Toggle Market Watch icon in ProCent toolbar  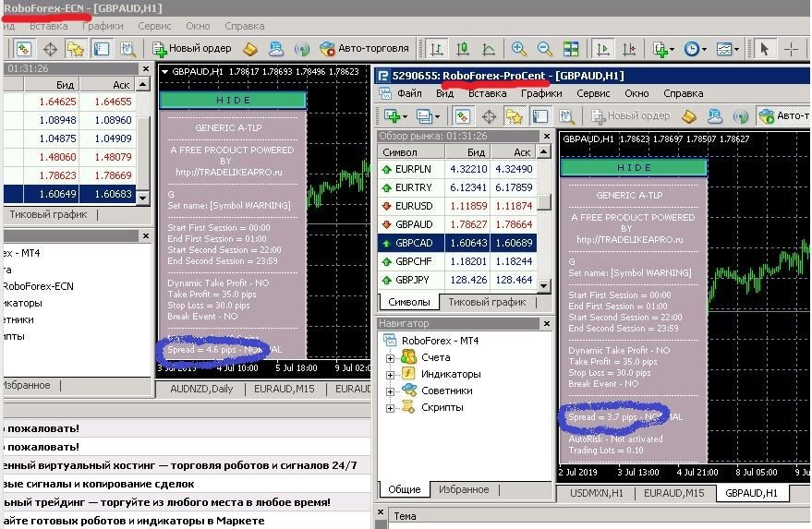[462, 116]
